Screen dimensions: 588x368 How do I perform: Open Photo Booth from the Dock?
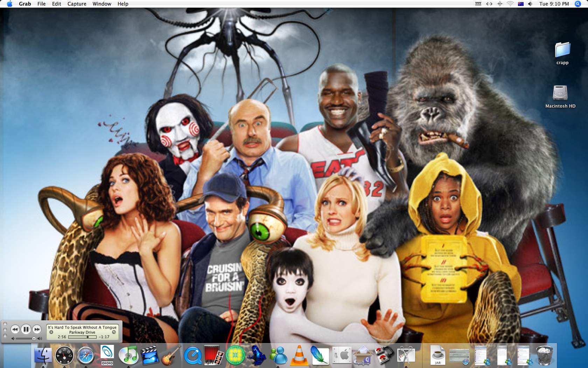pyautogui.click(x=214, y=355)
